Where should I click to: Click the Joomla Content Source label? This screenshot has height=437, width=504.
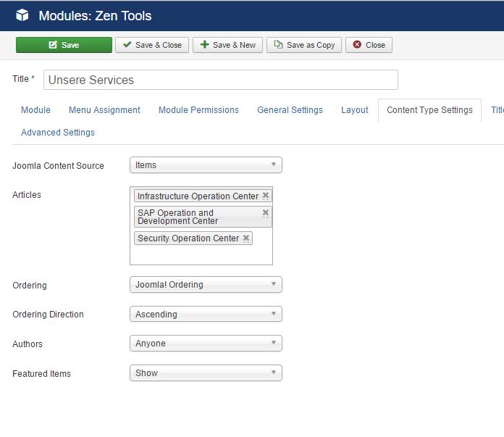coord(58,166)
